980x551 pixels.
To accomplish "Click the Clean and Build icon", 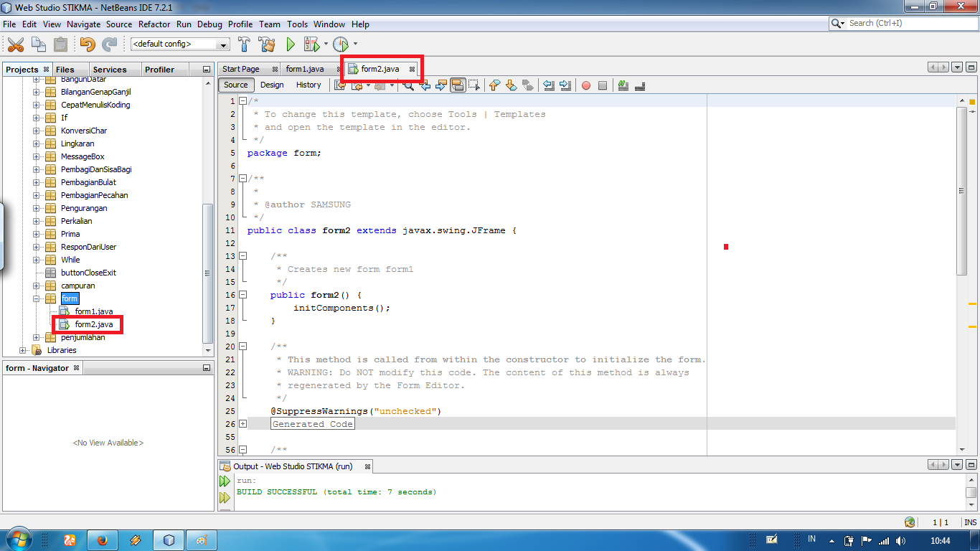I will 266,44.
